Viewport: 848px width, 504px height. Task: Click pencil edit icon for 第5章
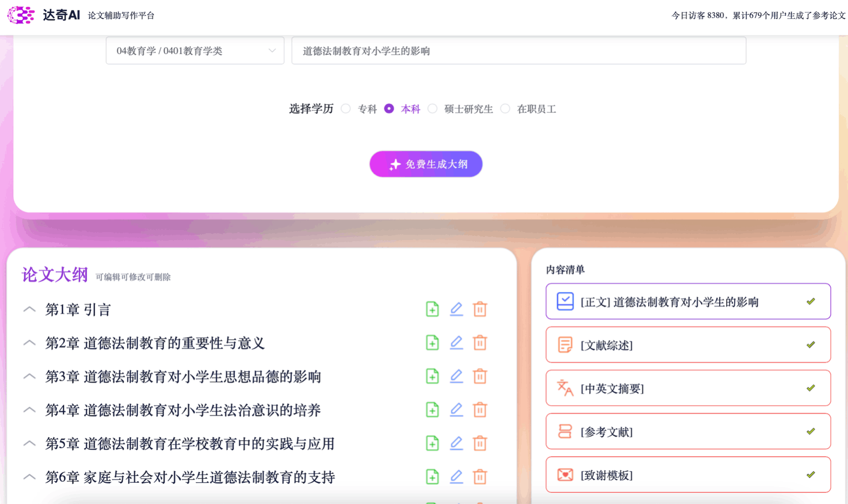456,443
